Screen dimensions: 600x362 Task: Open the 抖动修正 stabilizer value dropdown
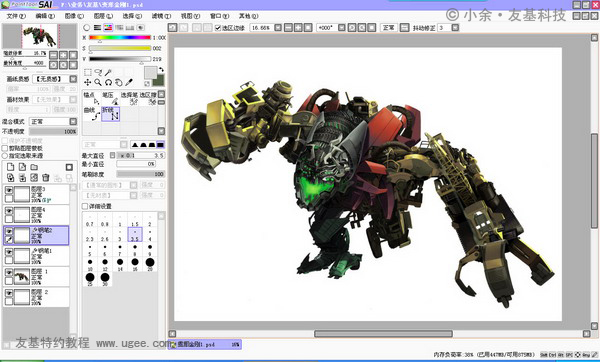[x=455, y=28]
